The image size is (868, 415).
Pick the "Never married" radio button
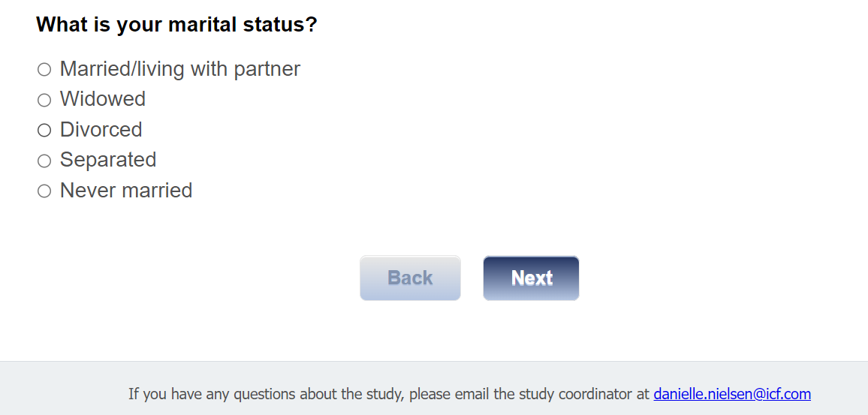click(44, 191)
